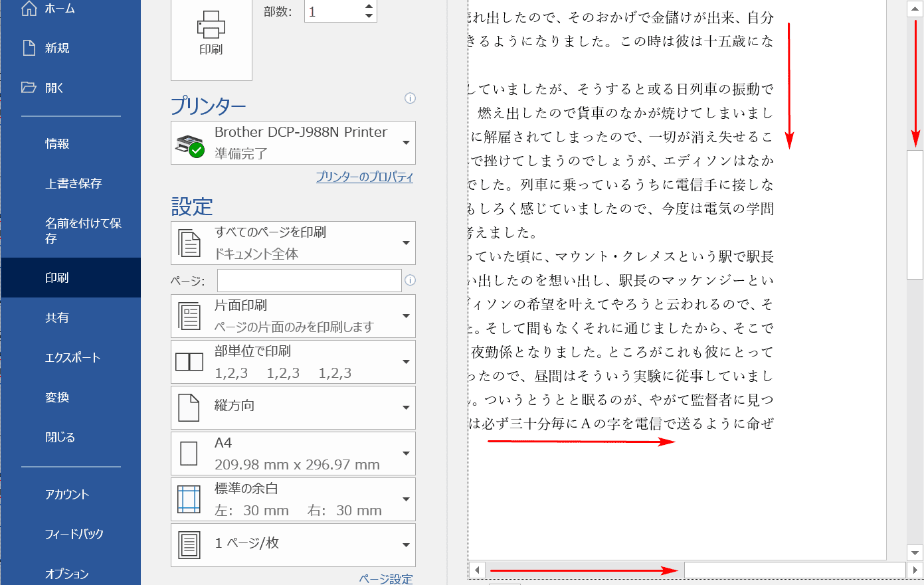Viewport: 924px width, 585px height.
Task: Select 情報 in the sidebar
Action: (x=57, y=143)
